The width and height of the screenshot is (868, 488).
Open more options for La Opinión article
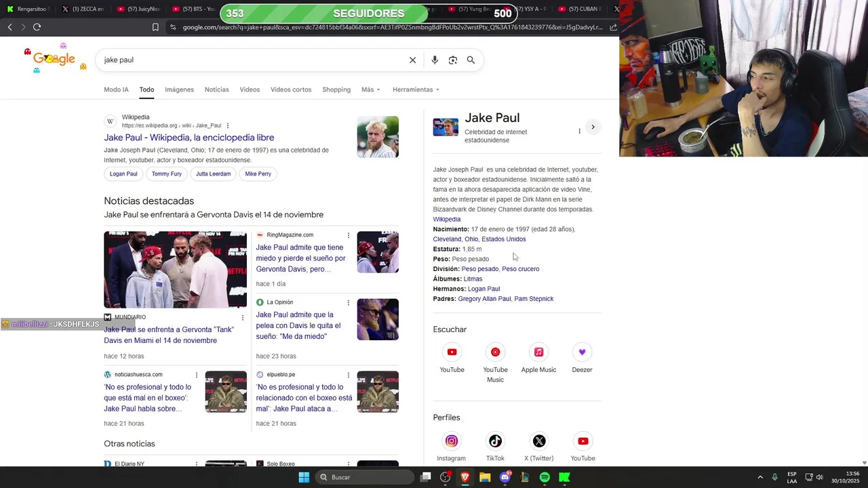coord(349,302)
